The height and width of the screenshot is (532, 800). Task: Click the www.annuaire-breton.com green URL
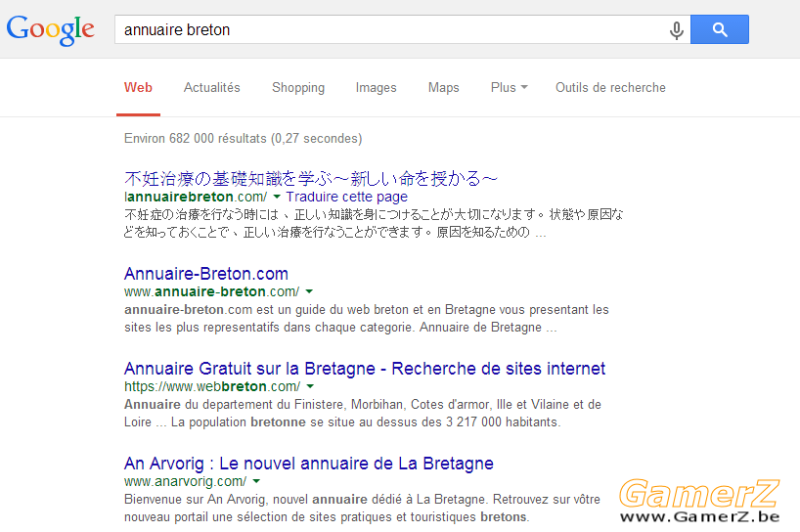click(211, 291)
